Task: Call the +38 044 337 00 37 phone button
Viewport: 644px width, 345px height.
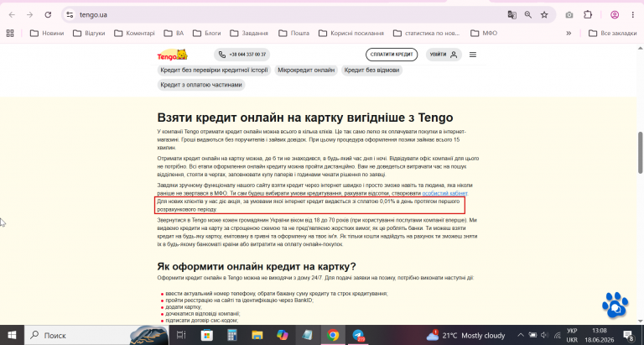Action: pos(241,55)
